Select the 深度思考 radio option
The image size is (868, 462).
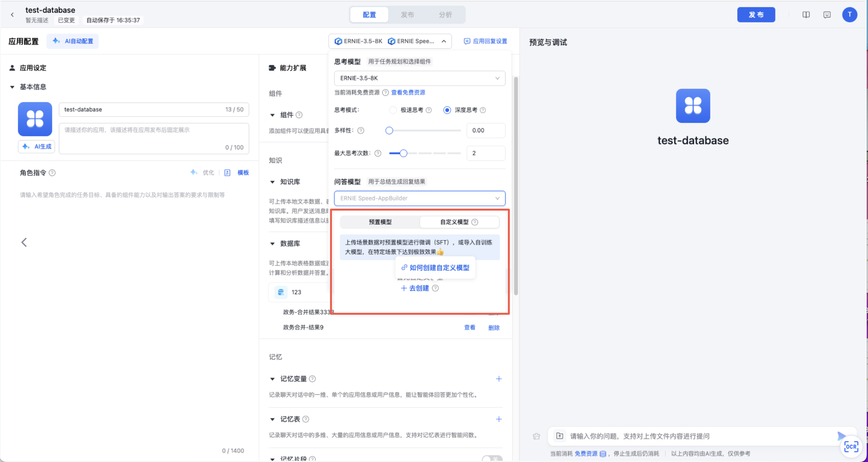click(447, 110)
